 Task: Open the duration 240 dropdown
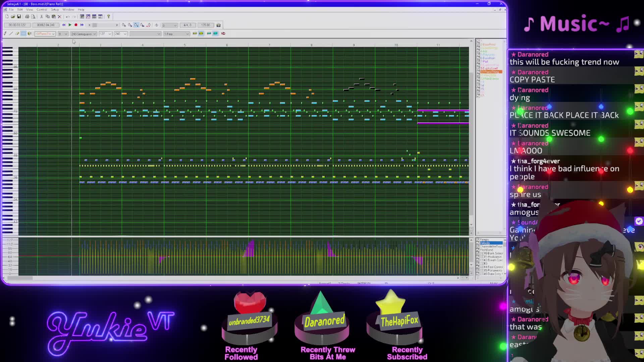[120, 34]
